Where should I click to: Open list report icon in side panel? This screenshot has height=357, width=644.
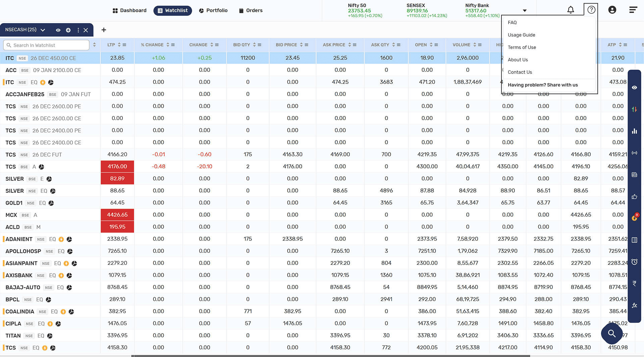point(634,240)
